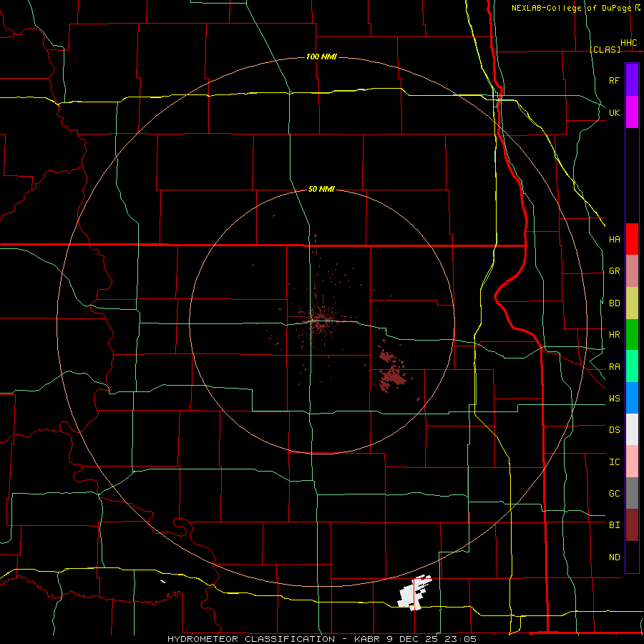Click the GC legend label
This screenshot has width=644, height=644.
[614, 494]
